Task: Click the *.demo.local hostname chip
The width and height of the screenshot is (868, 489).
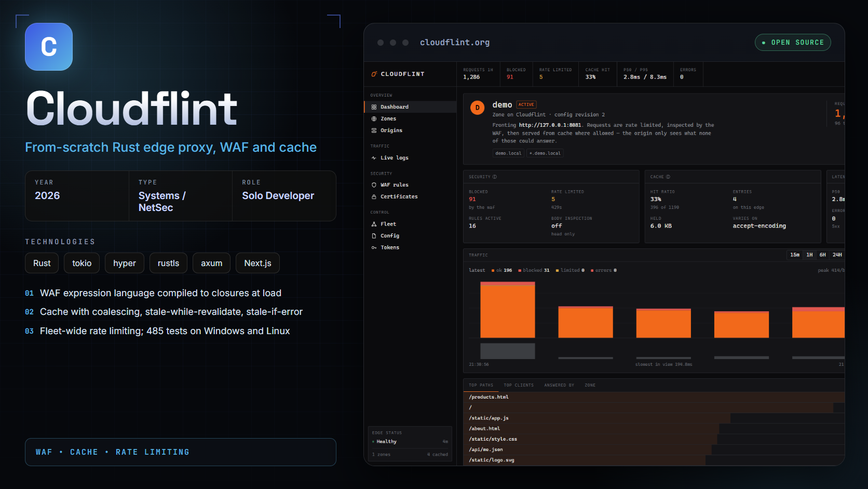Action: click(545, 153)
